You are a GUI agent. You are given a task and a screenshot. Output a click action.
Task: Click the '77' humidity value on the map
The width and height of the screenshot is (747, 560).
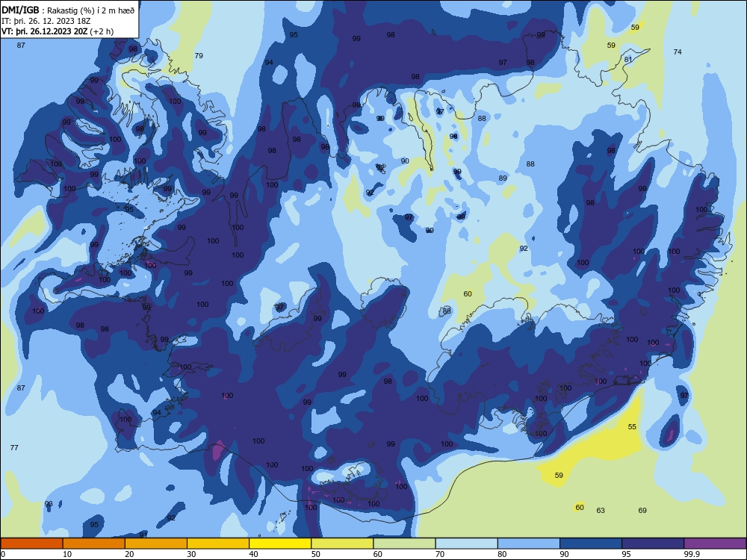(14, 447)
